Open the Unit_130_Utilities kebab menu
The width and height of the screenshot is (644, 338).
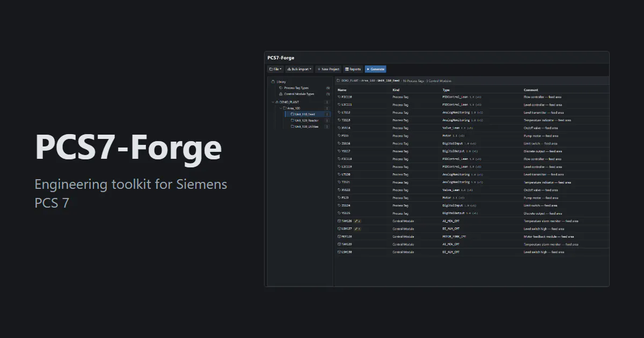[327, 127]
